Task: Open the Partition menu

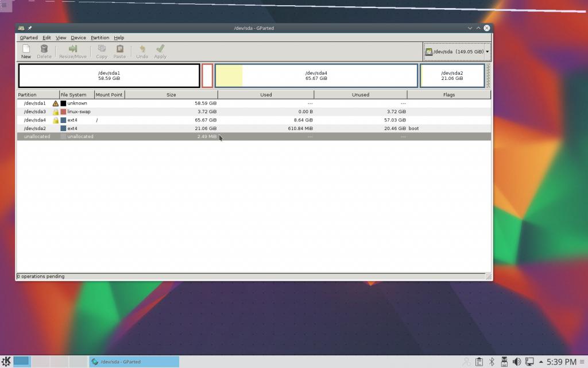Action: (100, 38)
